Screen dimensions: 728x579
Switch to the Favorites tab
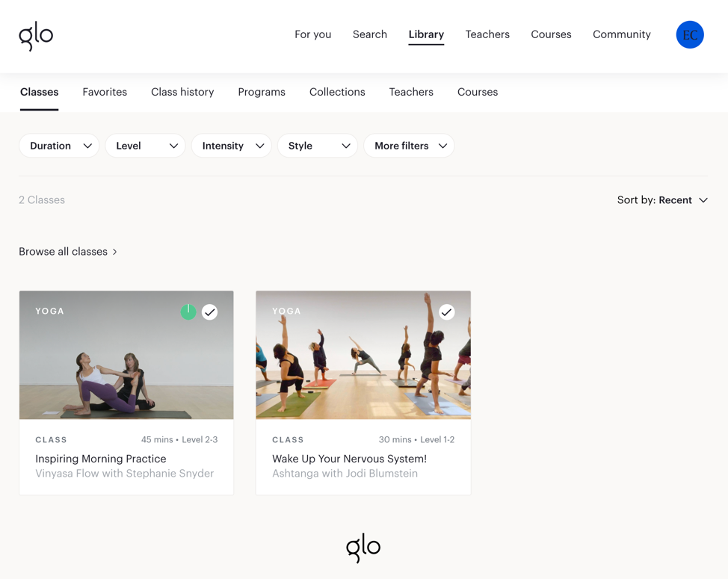(x=105, y=92)
